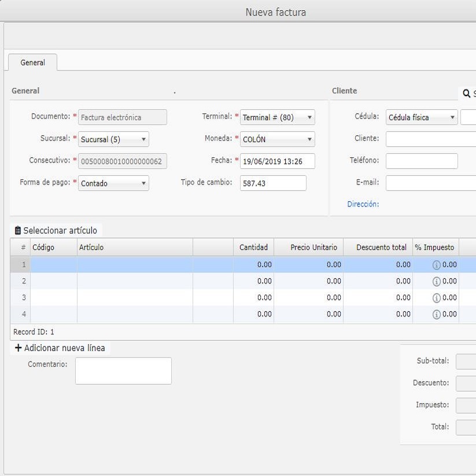Click the plus icon for Adicionar nueva línea

click(18, 348)
